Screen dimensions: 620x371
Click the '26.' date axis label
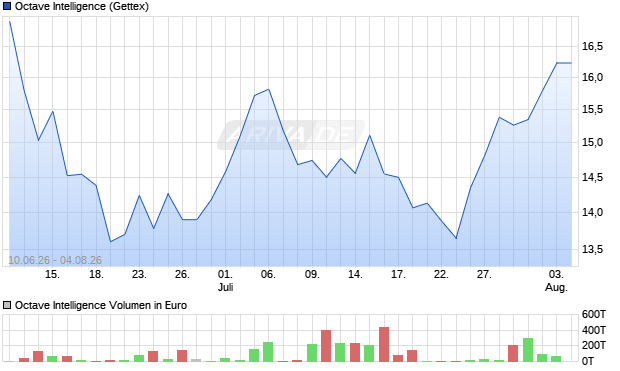[182, 274]
